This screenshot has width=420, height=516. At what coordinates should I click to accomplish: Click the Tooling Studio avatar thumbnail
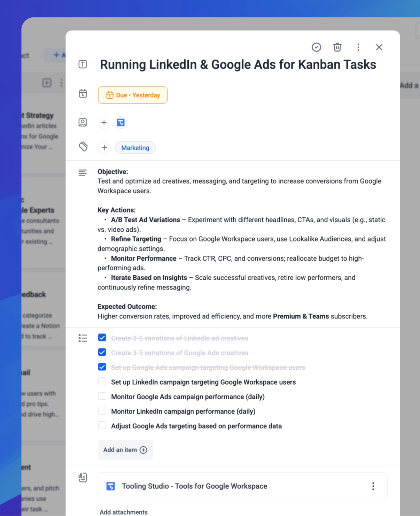(x=111, y=486)
